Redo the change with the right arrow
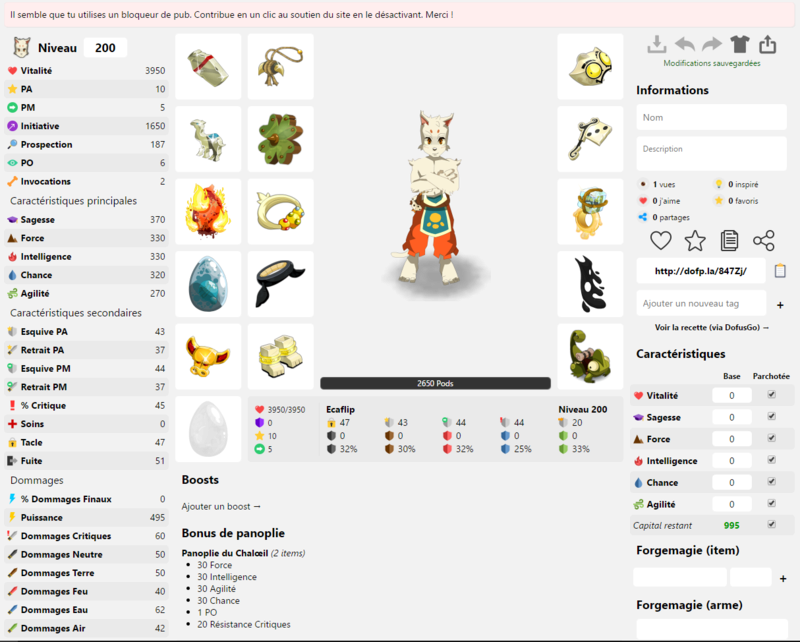Screen dimensions: 800x642 712,45
